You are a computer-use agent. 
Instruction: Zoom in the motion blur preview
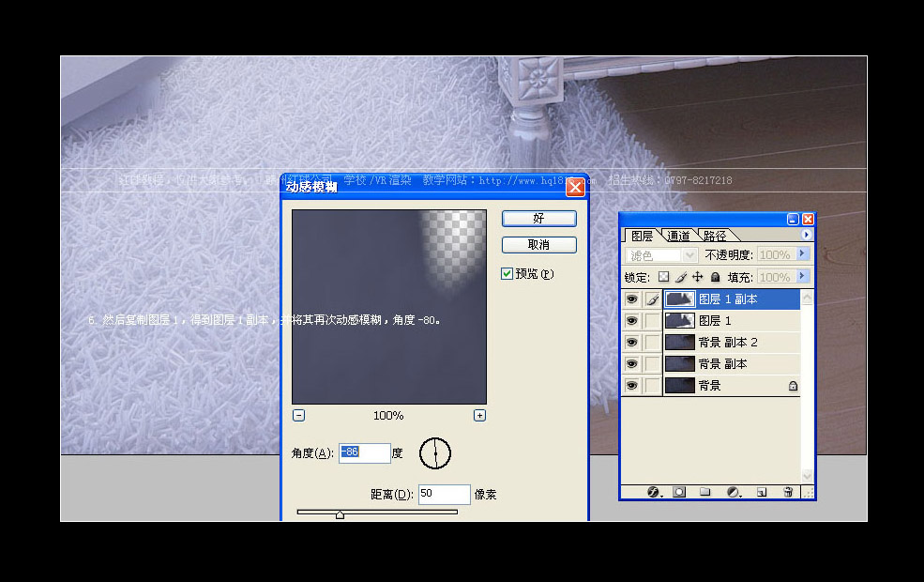pyautogui.click(x=479, y=415)
